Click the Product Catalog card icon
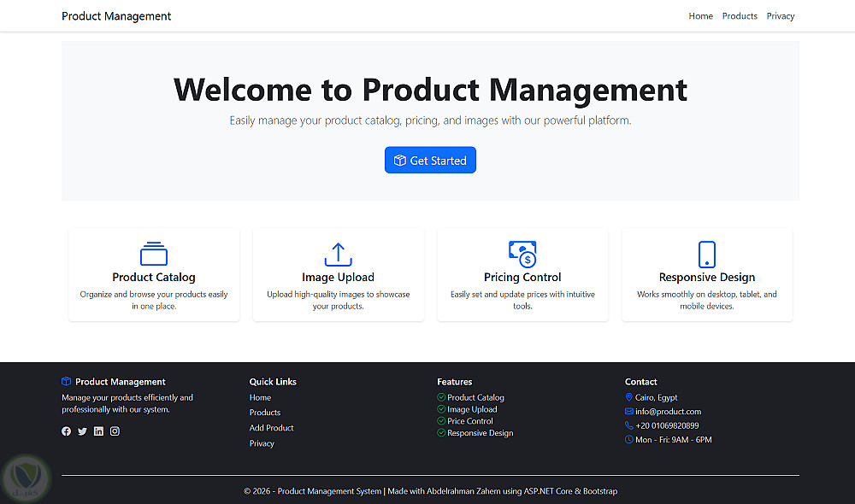 pos(154,254)
